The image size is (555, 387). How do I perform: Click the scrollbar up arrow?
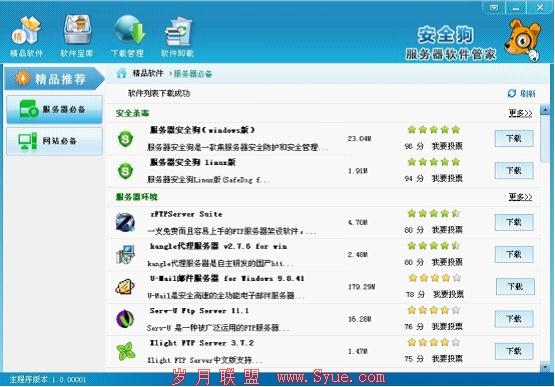[x=545, y=109]
